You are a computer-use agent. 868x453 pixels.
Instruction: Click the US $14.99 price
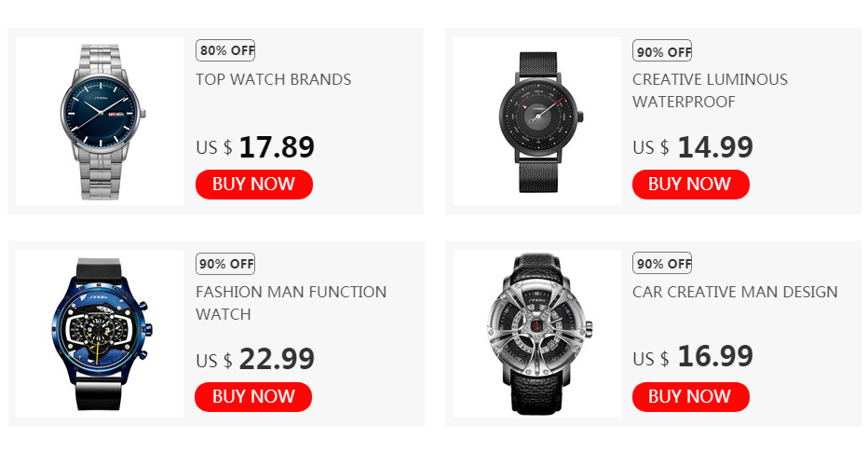point(693,147)
